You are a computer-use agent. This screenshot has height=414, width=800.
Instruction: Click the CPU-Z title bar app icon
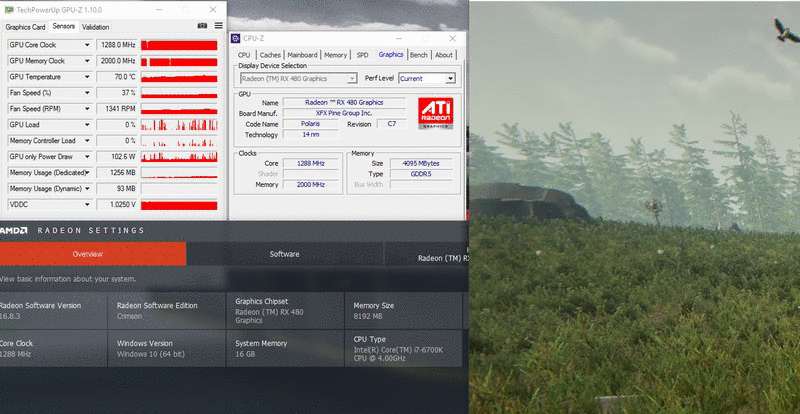click(236, 38)
